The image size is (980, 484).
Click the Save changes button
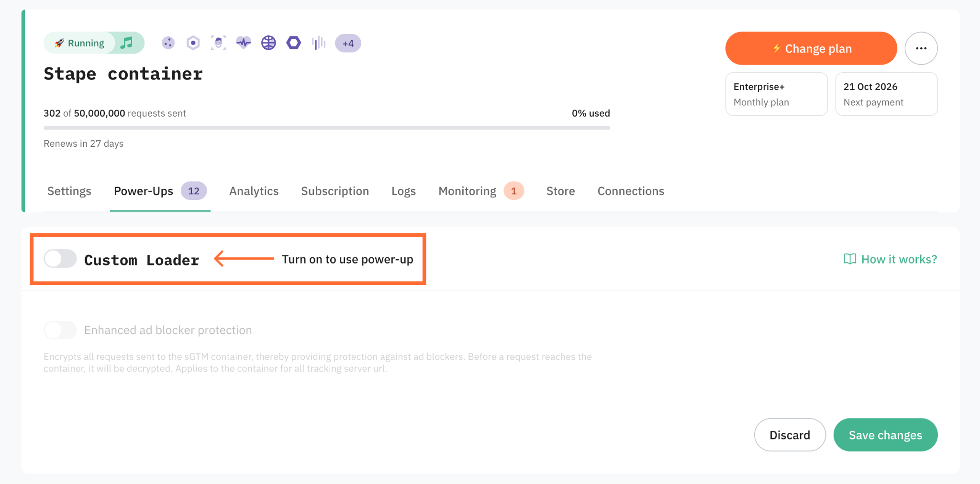[x=886, y=435]
